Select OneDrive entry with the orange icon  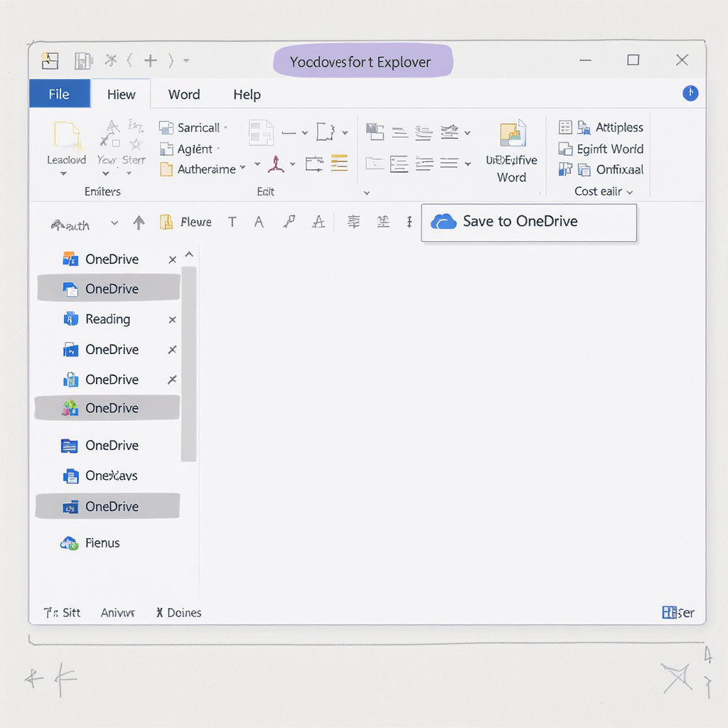[101, 259]
